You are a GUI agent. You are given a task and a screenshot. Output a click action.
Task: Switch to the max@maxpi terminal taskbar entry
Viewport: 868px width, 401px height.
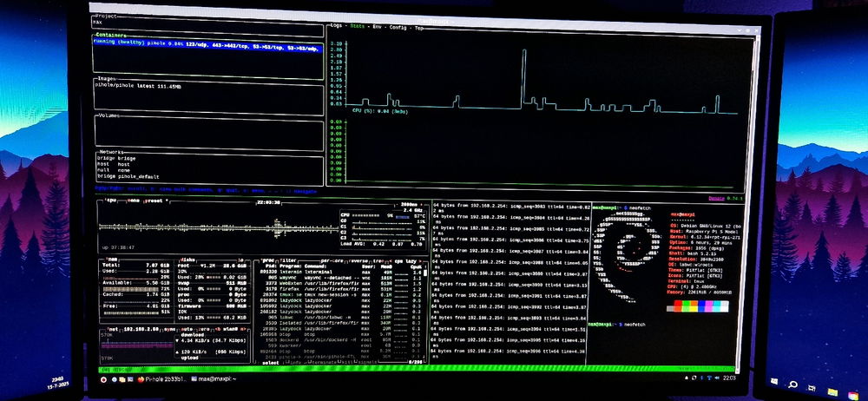click(x=214, y=379)
